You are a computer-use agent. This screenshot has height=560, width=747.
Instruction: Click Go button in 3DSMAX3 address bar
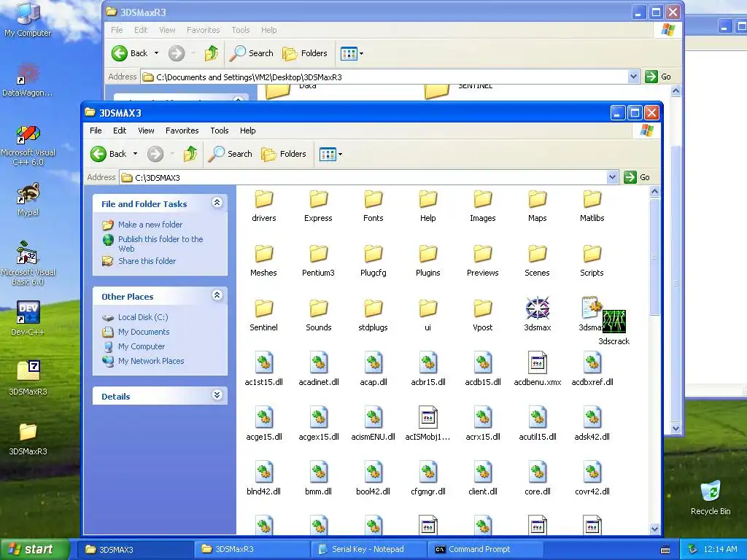pyautogui.click(x=637, y=177)
